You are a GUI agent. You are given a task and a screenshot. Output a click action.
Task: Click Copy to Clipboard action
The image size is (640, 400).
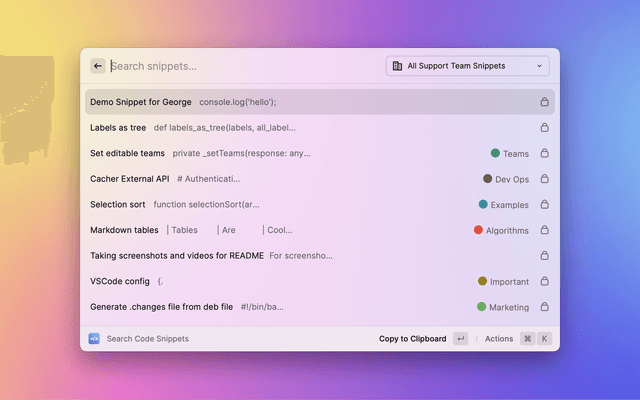coord(412,339)
